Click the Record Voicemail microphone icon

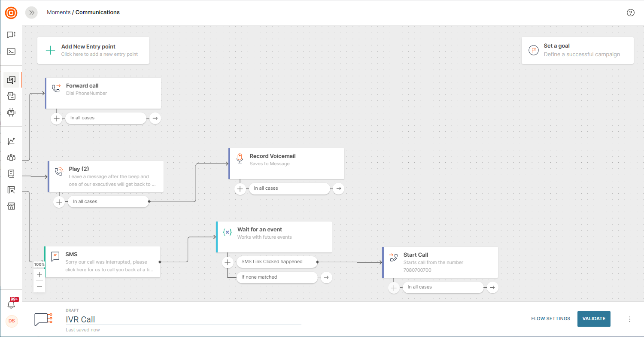click(240, 158)
